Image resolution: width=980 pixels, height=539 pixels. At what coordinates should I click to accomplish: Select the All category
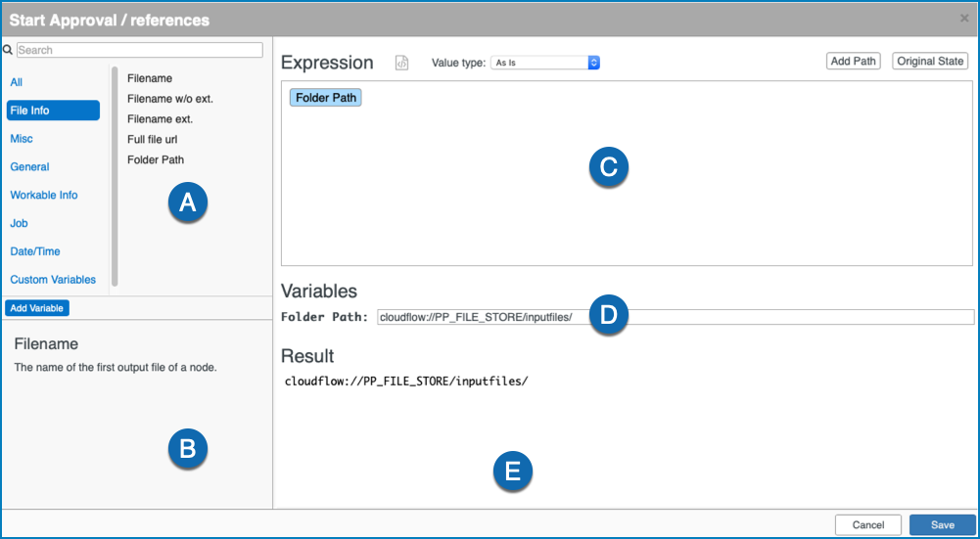tap(17, 82)
